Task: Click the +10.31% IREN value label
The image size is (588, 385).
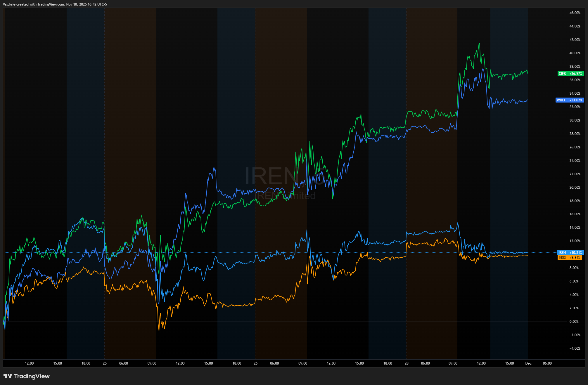Action: click(576, 253)
